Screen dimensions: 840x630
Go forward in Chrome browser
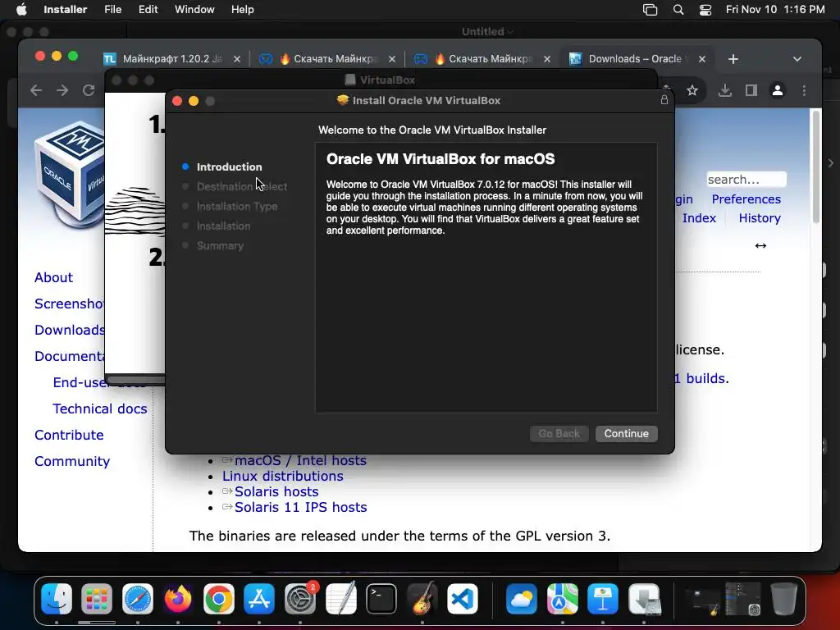[x=62, y=90]
